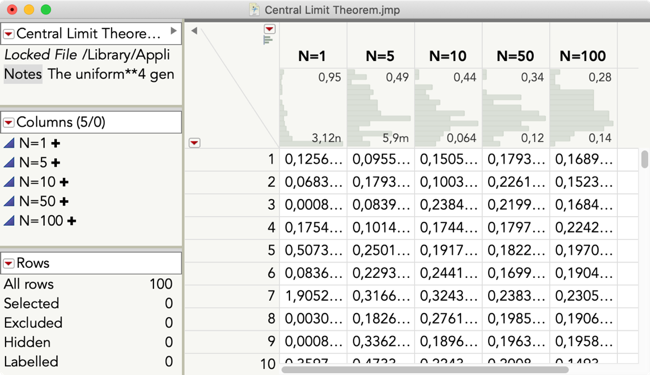Select the N=50 column header
This screenshot has height=375, width=650.
point(515,56)
